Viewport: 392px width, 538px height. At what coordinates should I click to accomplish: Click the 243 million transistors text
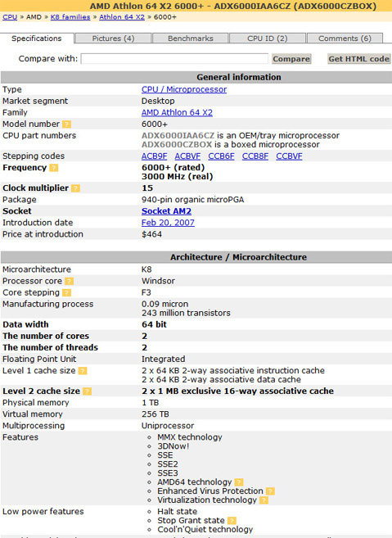pos(186,313)
